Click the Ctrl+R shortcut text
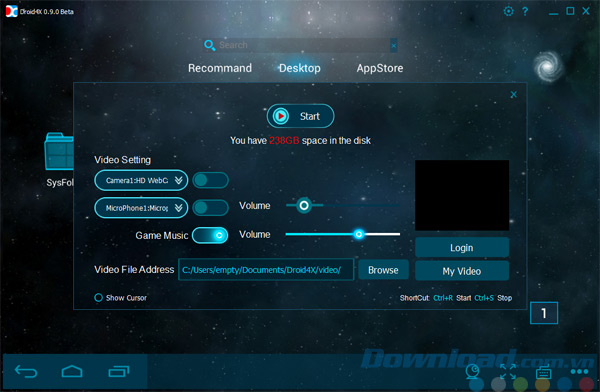This screenshot has height=392, width=600. 443,298
